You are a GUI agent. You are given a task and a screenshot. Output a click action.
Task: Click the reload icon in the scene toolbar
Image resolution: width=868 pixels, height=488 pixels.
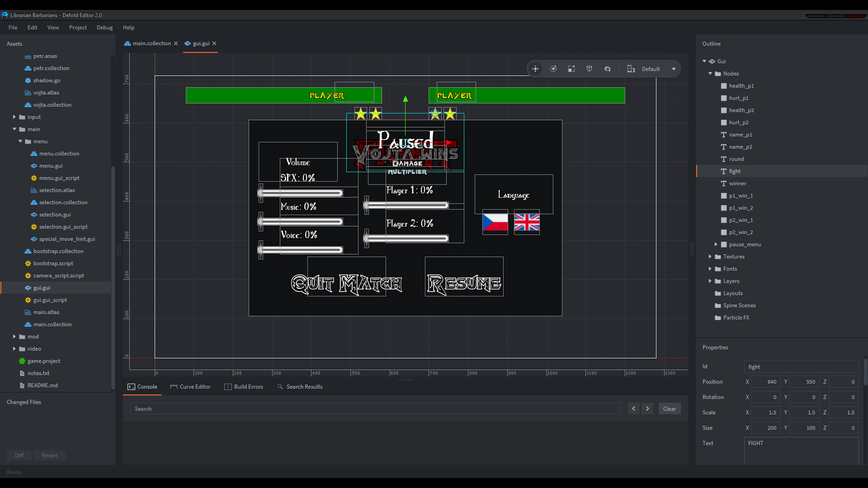click(608, 69)
